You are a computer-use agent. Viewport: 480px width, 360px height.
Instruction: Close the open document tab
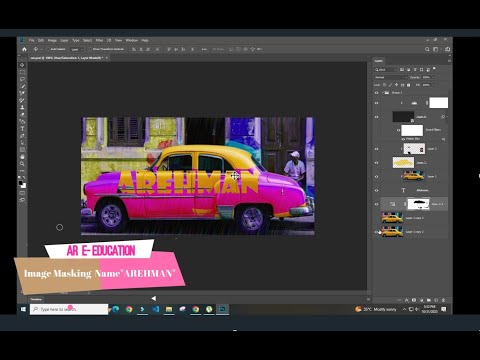coord(107,58)
